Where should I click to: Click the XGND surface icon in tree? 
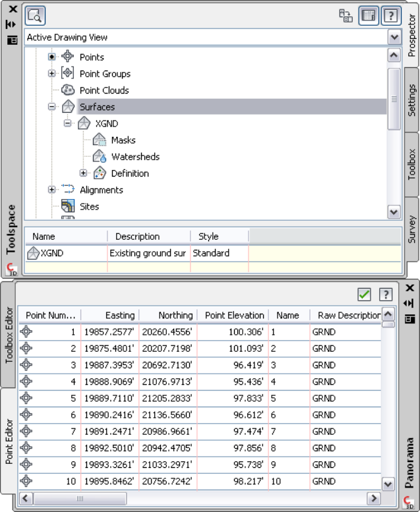click(84, 123)
